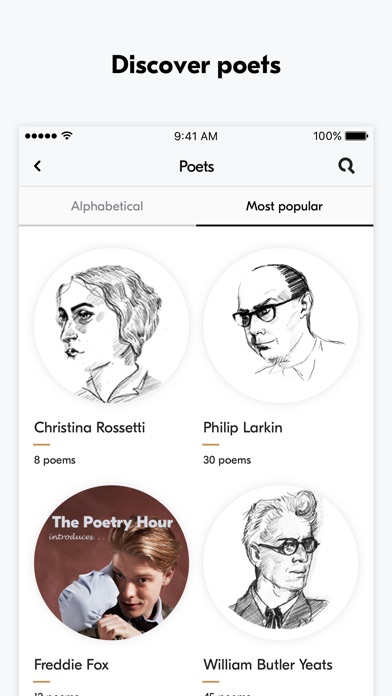Tap the Freddie Fox name label

point(71,664)
